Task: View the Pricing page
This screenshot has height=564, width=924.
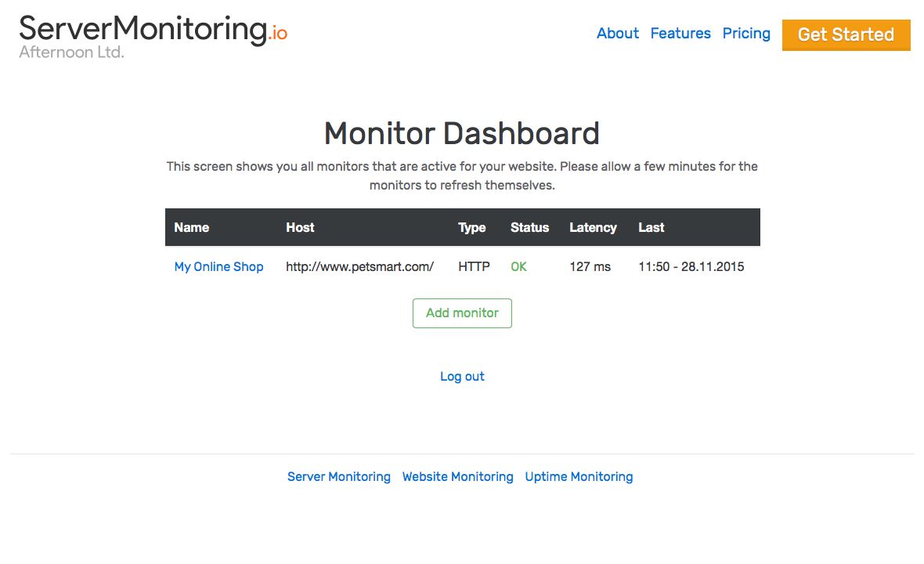Action: pyautogui.click(x=745, y=33)
